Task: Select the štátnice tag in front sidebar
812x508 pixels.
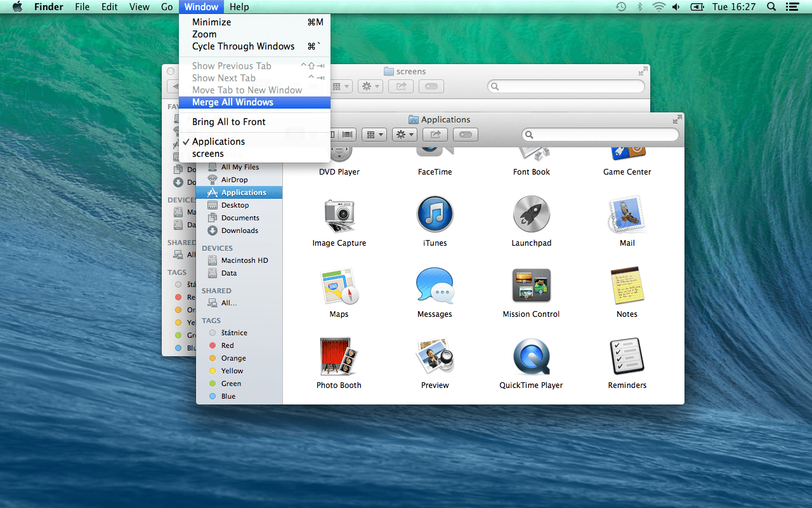Action: (239, 333)
